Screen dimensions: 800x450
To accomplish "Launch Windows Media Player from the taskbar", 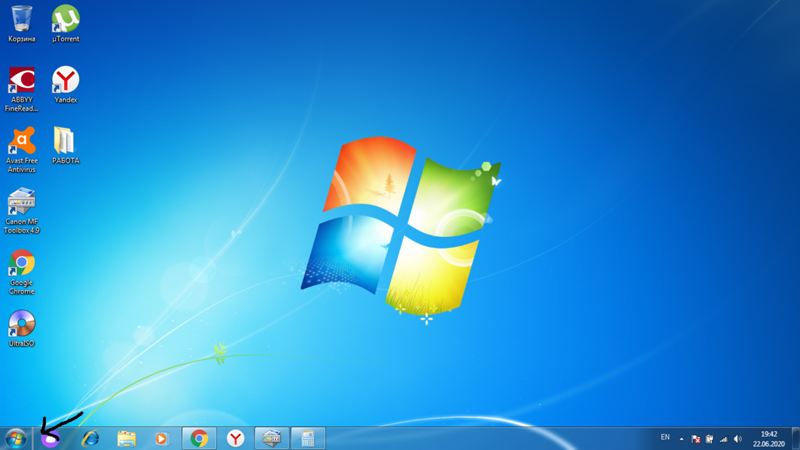I will [161, 438].
